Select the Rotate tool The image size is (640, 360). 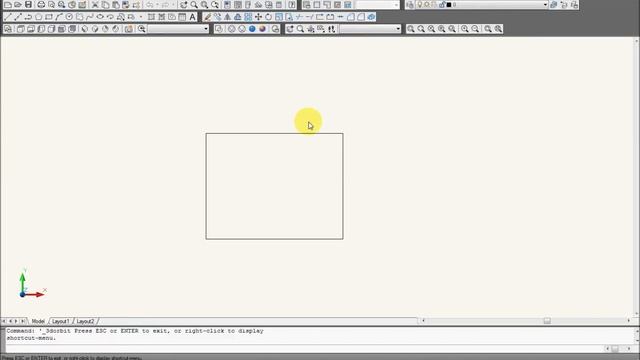coord(269,17)
